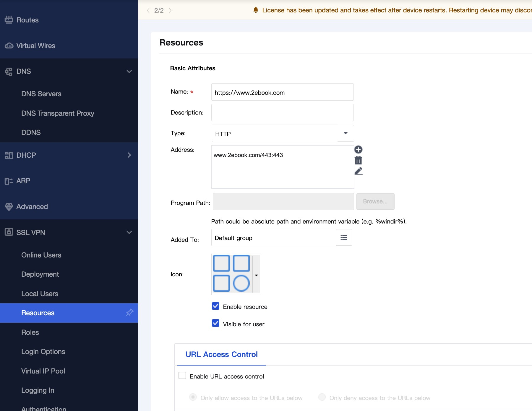Click the Virtual Wires cloud icon
This screenshot has height=411, width=532.
(x=9, y=46)
